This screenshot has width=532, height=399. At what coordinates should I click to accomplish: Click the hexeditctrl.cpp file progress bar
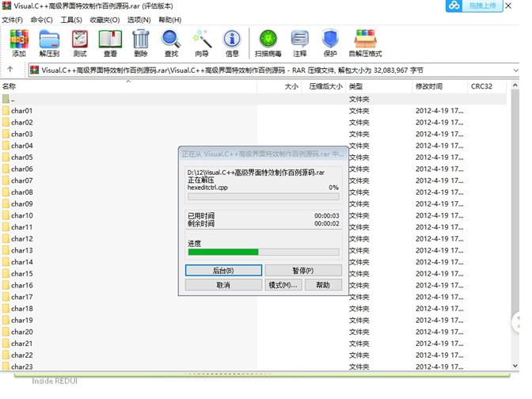(264, 197)
